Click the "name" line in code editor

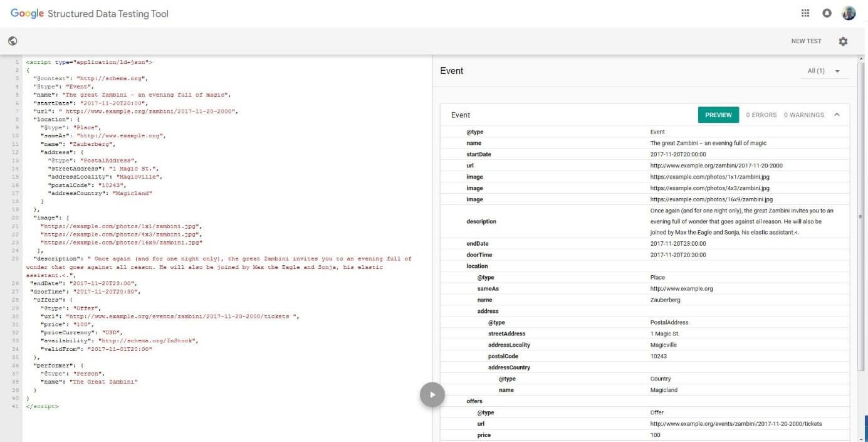(133, 95)
